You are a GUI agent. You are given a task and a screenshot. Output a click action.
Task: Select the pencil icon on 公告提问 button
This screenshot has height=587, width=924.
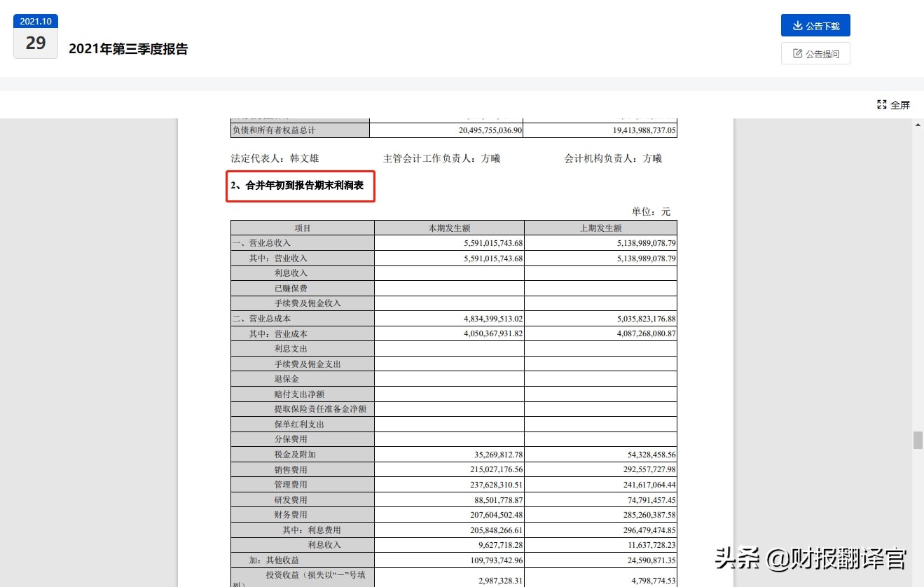[798, 53]
